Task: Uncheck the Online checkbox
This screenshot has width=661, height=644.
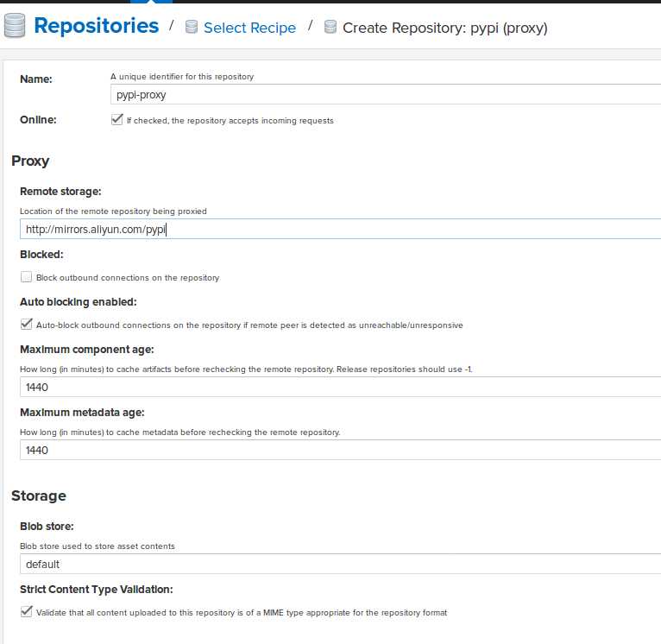Action: click(x=117, y=120)
